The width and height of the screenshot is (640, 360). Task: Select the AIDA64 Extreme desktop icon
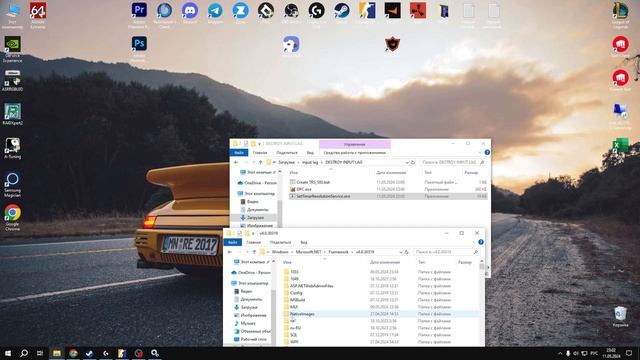pyautogui.click(x=38, y=15)
